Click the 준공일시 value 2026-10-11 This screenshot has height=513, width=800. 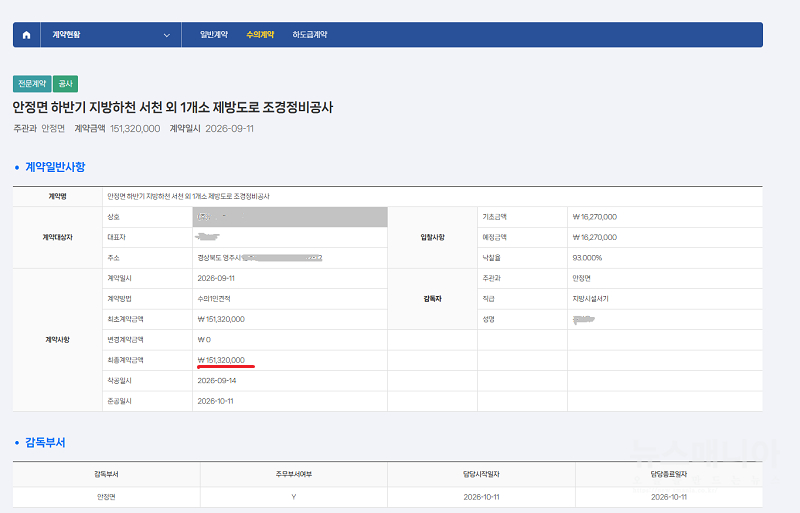click(x=215, y=401)
